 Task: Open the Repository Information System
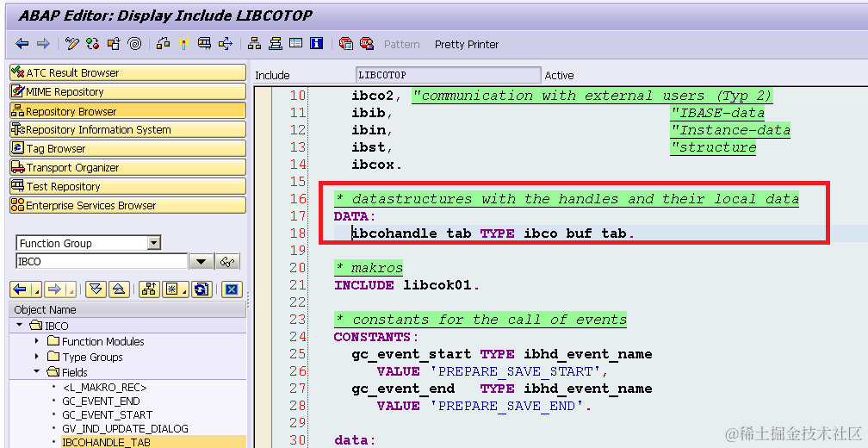(127, 129)
